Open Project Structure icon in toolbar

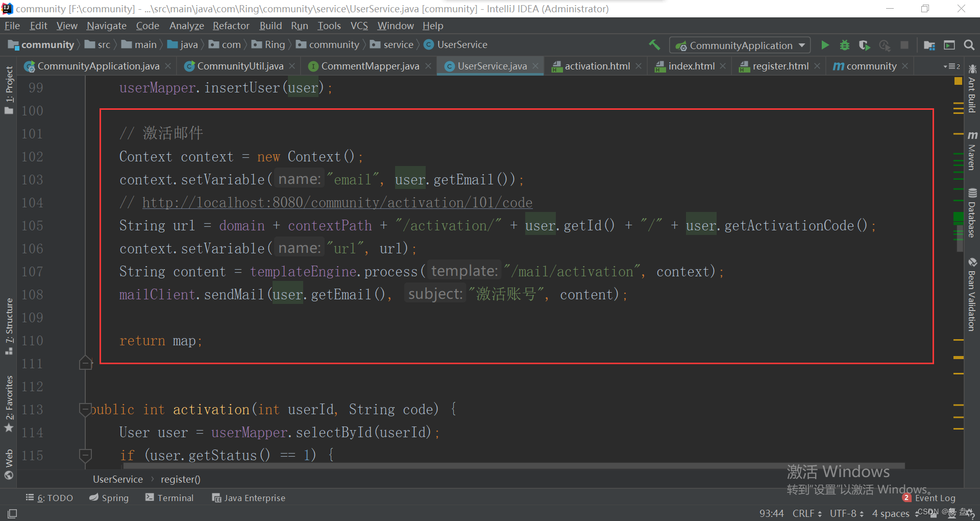coord(929,45)
